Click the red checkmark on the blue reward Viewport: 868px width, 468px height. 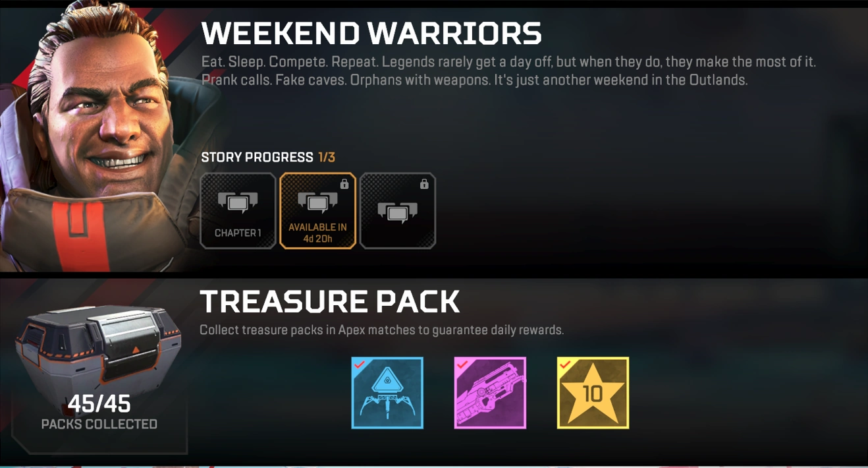(x=360, y=364)
